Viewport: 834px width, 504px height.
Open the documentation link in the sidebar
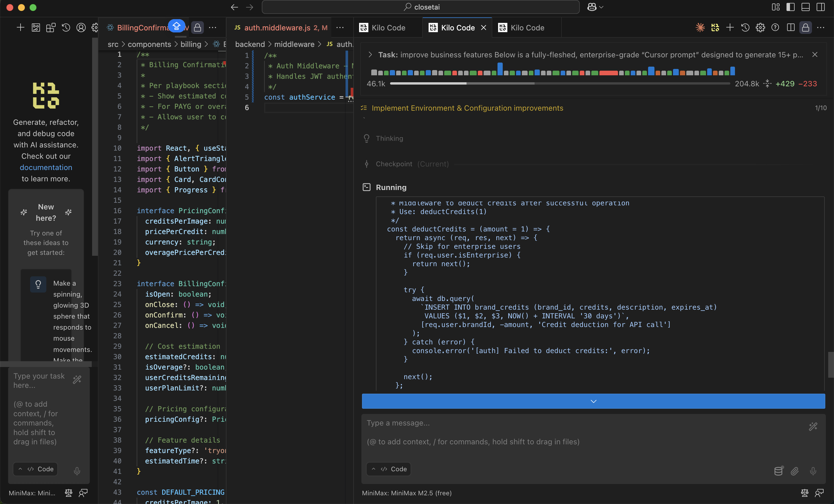click(46, 167)
